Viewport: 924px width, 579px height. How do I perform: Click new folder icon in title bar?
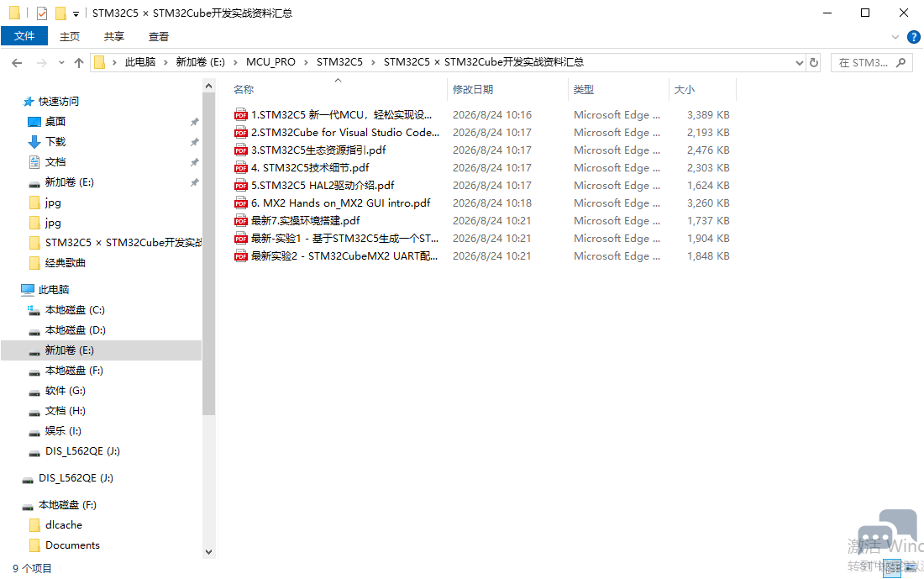click(60, 13)
